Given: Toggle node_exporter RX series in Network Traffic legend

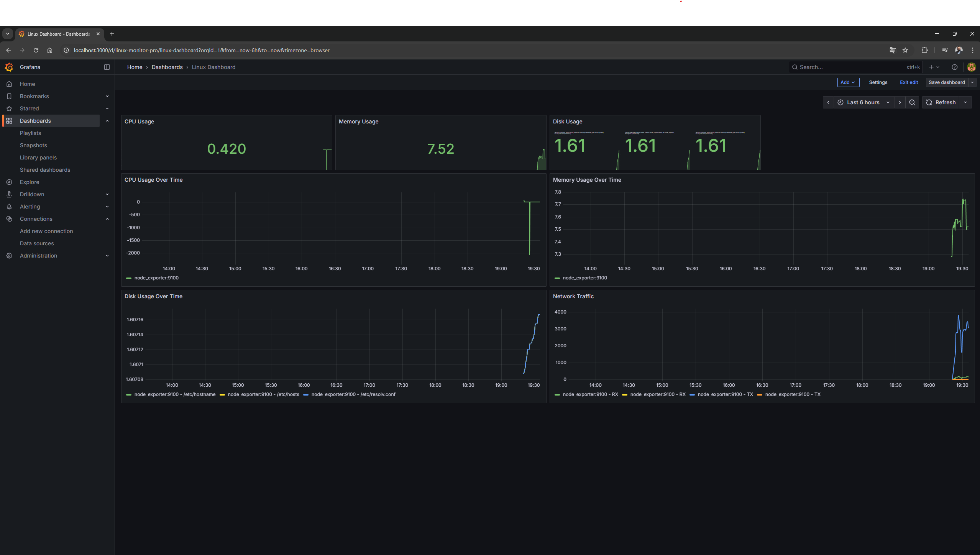Looking at the screenshot, I should tap(590, 394).
